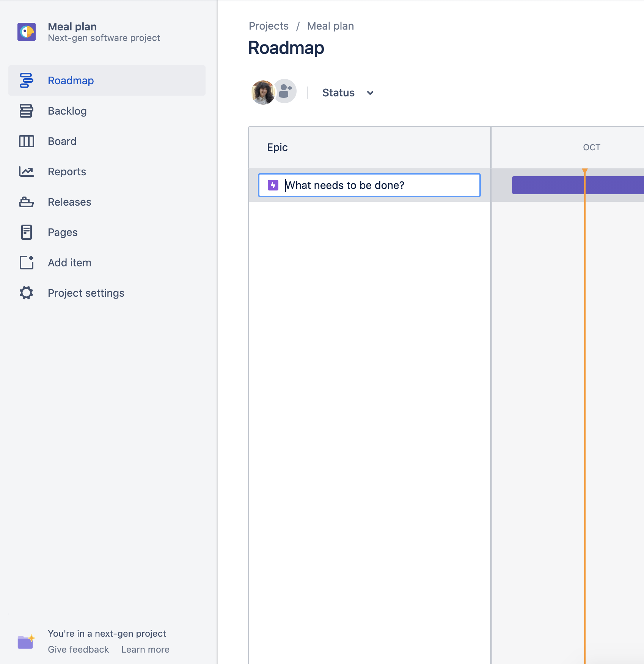Screen dimensions: 644x664
Task: Open the Roadmap view
Action: [71, 80]
